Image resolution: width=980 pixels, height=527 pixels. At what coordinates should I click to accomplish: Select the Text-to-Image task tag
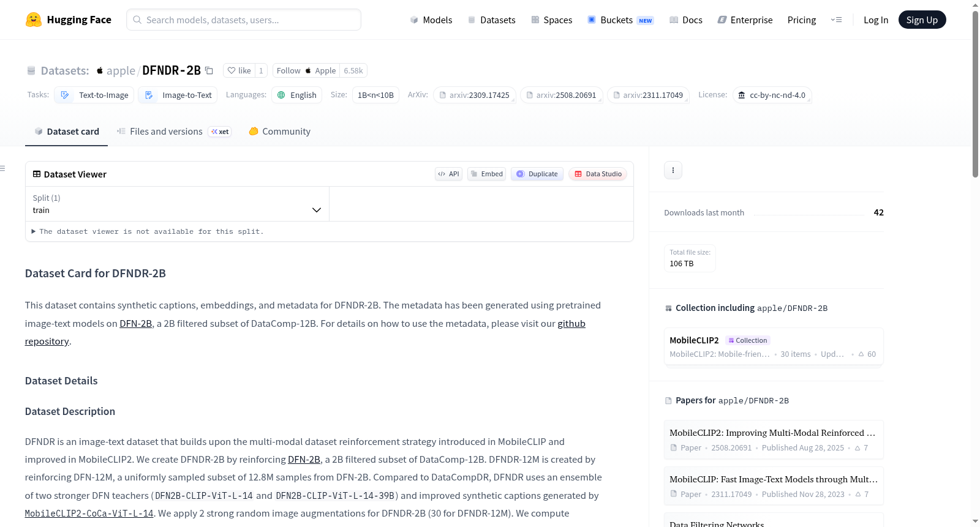click(x=94, y=95)
